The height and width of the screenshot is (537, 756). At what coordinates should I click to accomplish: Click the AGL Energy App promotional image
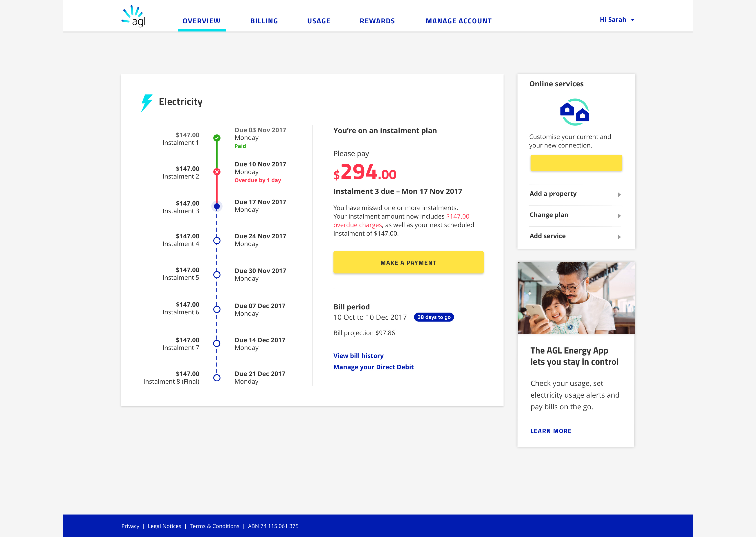(576, 298)
